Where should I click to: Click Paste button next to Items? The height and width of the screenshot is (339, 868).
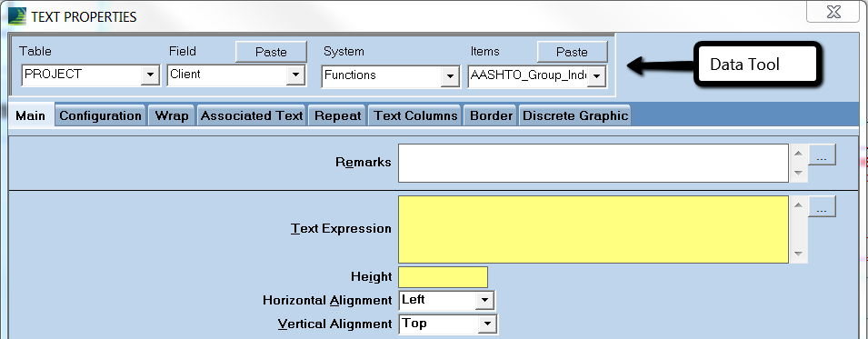click(572, 52)
